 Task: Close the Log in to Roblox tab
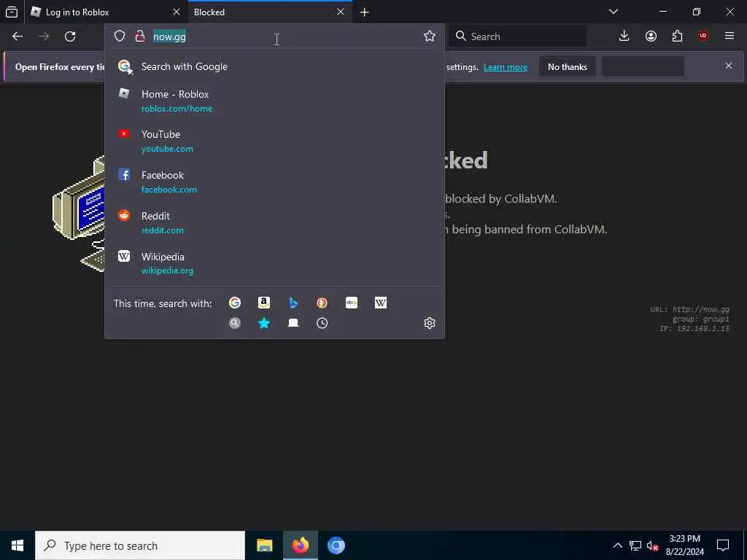pyautogui.click(x=177, y=12)
